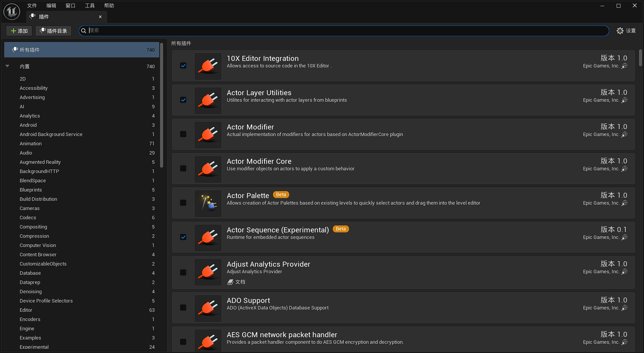Click the ADO Support plug icon
The height and width of the screenshot is (353, 644).
[208, 308]
